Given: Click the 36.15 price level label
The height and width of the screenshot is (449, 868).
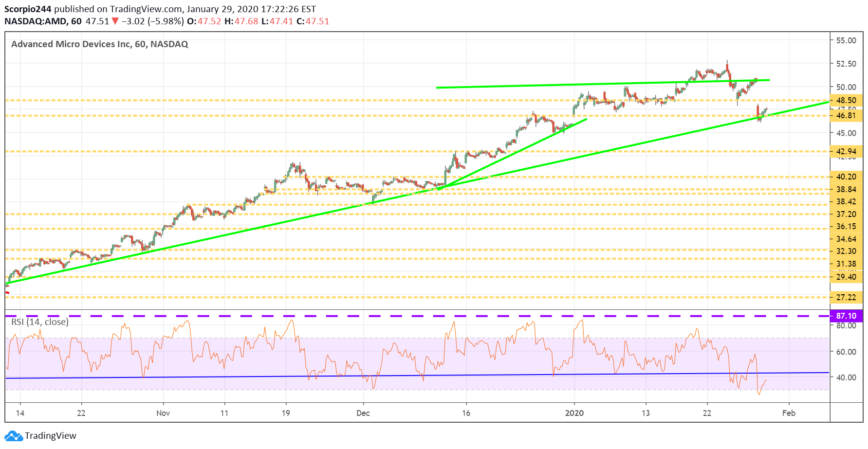Looking at the screenshot, I should pyautogui.click(x=846, y=226).
